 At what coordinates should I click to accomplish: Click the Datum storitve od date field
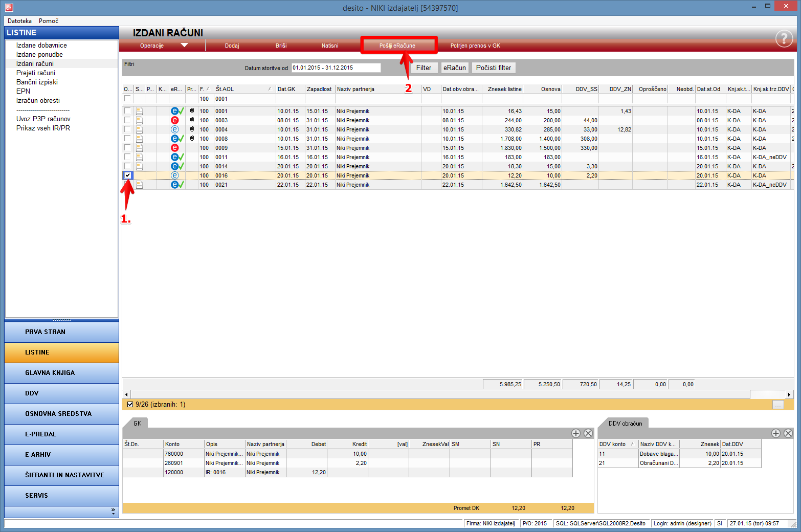pos(336,68)
